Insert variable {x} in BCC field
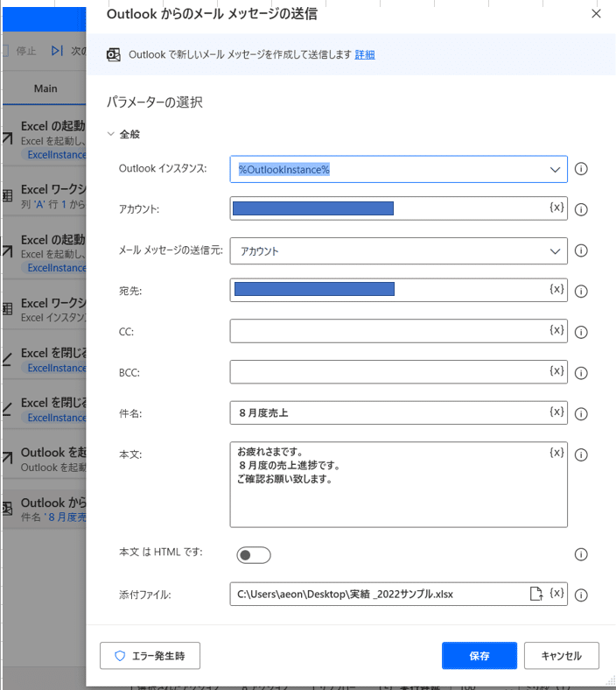Viewport: 616px width, 690px height. (556, 371)
